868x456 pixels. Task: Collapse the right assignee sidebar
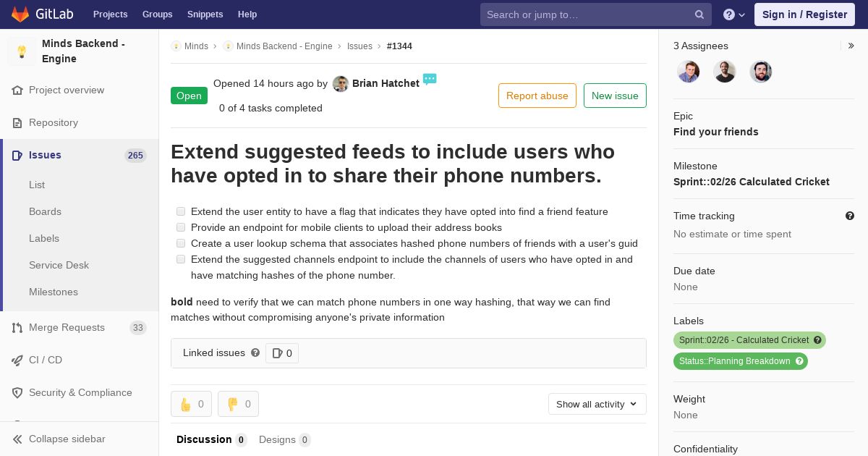coord(851,46)
